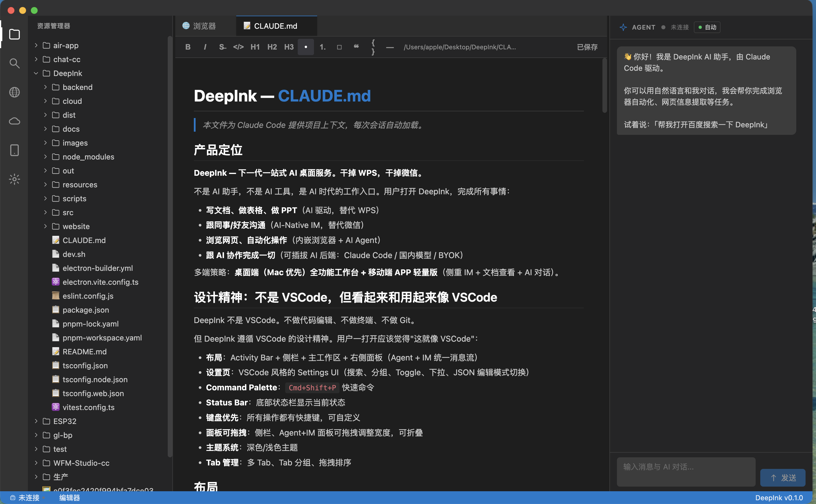The image size is (816, 504).
Task: Insert a blockquote
Action: pyautogui.click(x=356, y=47)
